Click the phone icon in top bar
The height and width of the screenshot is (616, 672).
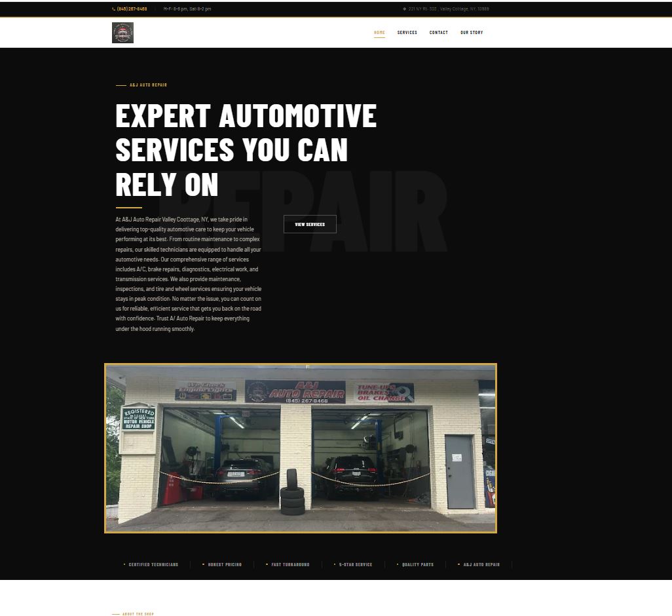click(x=113, y=9)
